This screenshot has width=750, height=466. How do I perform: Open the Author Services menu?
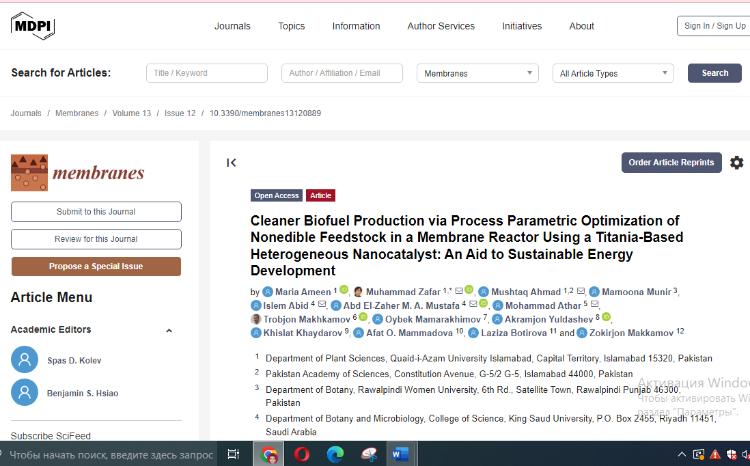pyautogui.click(x=442, y=26)
